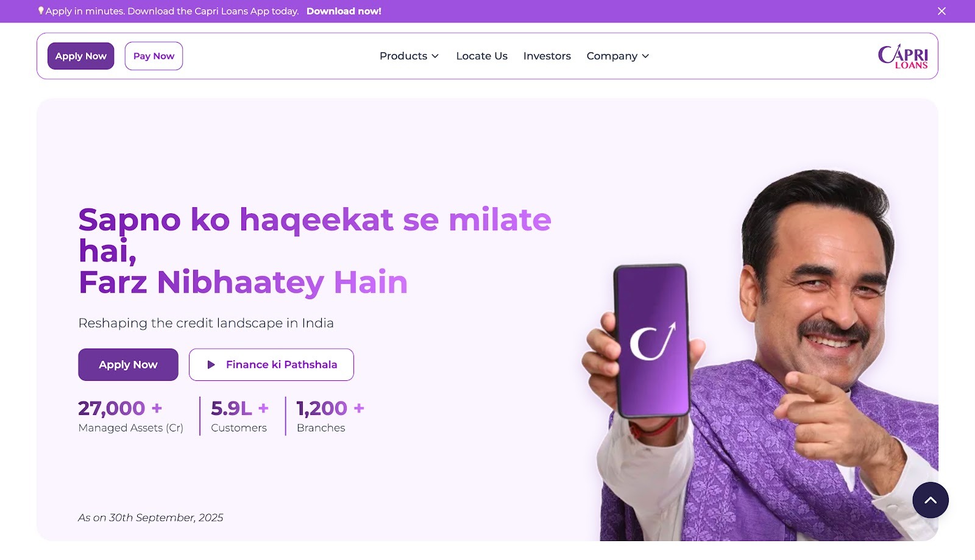
Task: Click the play icon beside Finance ki Pathshala
Action: pyautogui.click(x=211, y=364)
